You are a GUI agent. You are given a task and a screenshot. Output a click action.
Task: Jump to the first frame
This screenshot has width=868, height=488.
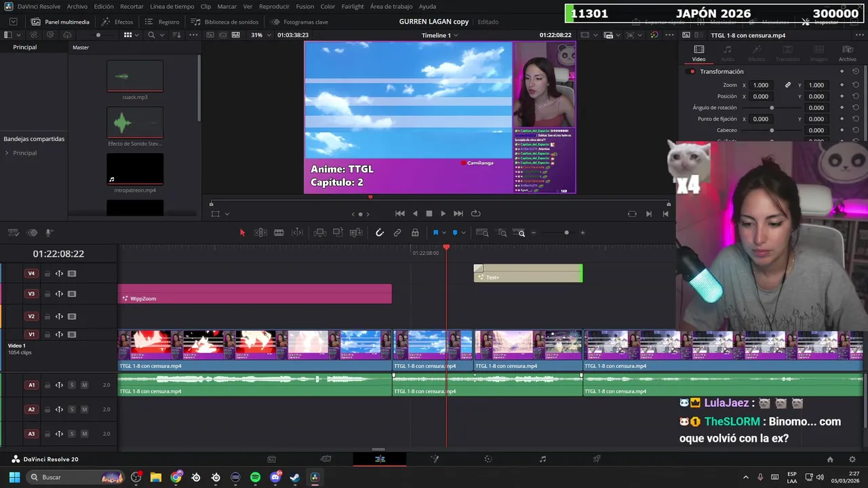tap(400, 213)
